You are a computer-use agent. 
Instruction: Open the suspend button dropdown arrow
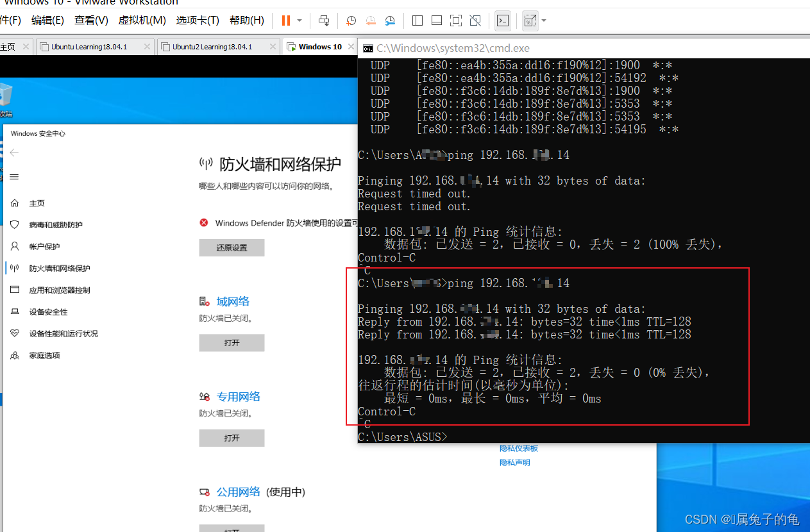pos(299,21)
